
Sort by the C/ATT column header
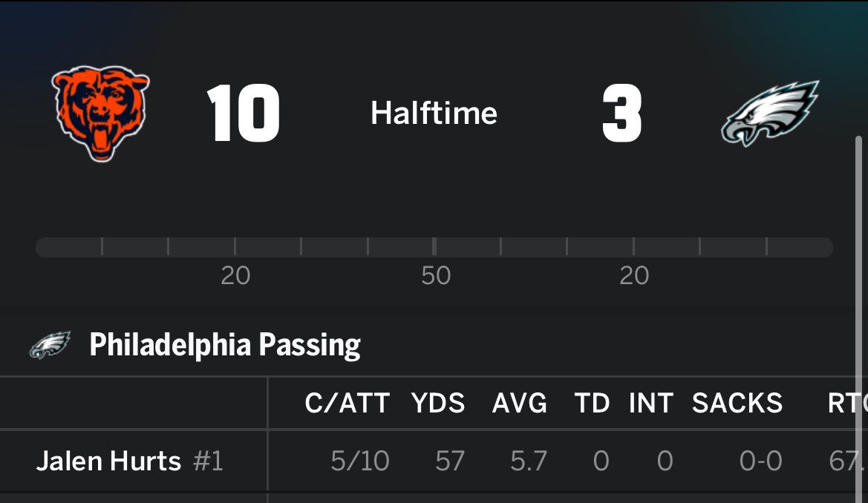[x=347, y=404]
